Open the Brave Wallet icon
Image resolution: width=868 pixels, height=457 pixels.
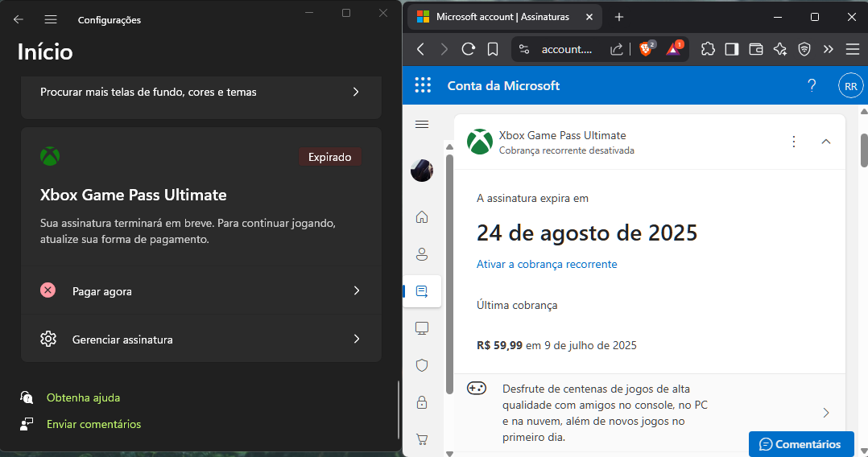click(x=756, y=49)
